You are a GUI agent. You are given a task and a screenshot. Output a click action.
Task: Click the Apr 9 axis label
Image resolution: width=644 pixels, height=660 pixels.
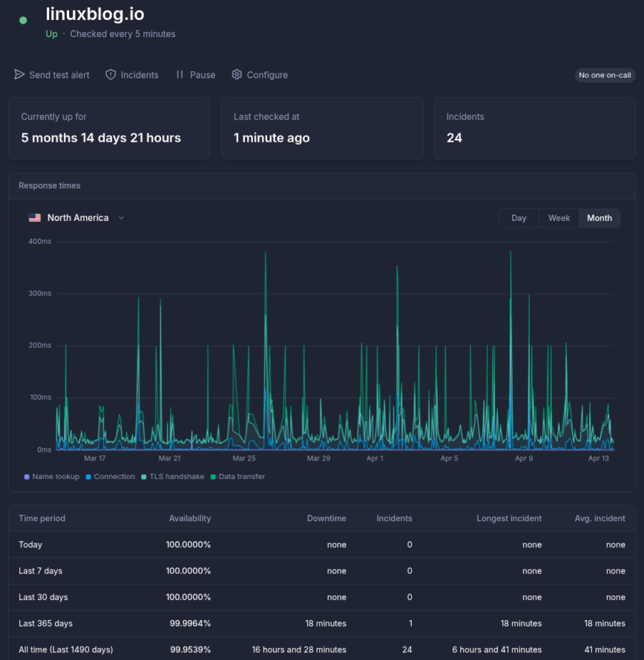524,458
